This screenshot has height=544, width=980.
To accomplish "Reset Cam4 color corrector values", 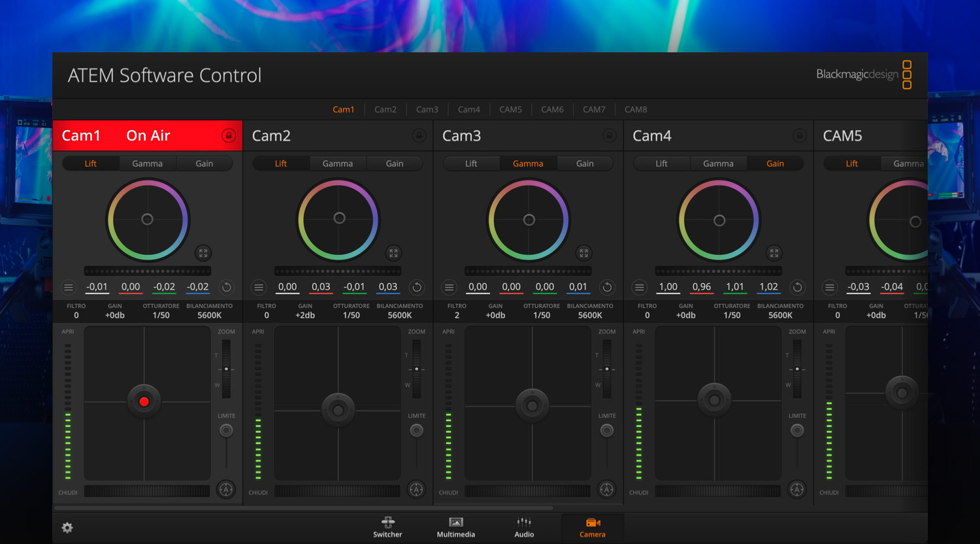I will point(797,287).
